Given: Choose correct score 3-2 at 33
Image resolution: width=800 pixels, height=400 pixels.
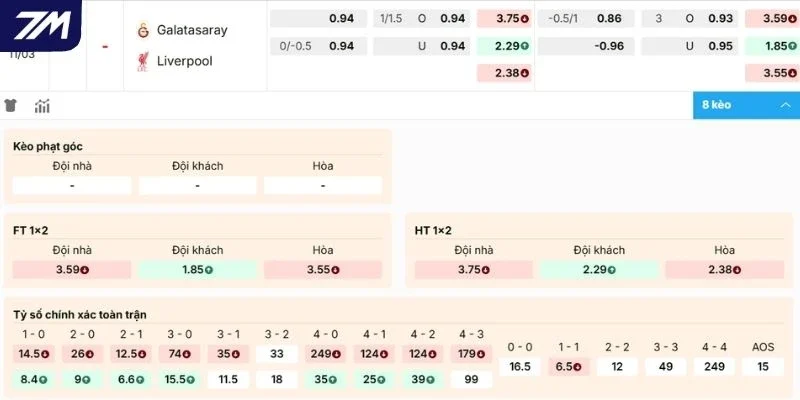Looking at the screenshot, I should click(277, 354).
